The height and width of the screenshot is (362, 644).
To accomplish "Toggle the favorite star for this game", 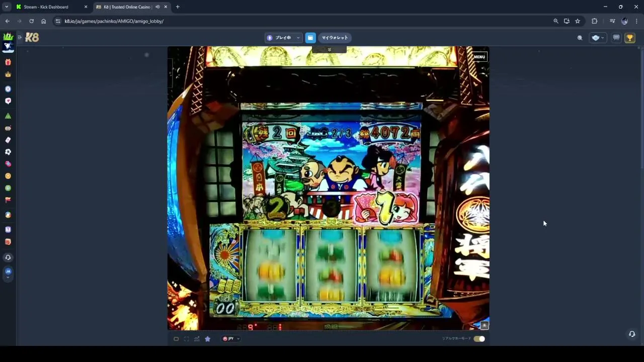I will [207, 339].
